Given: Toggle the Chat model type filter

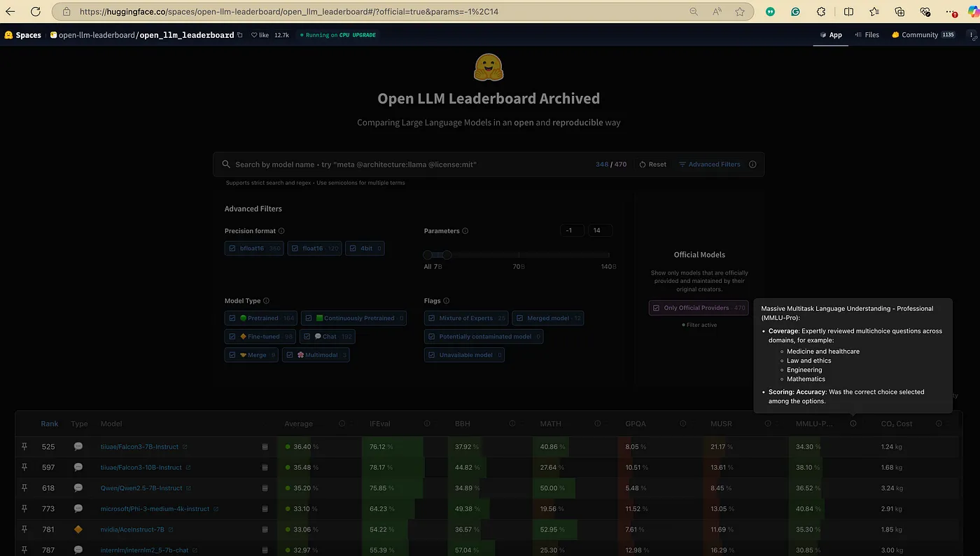Looking at the screenshot, I should [328, 337].
